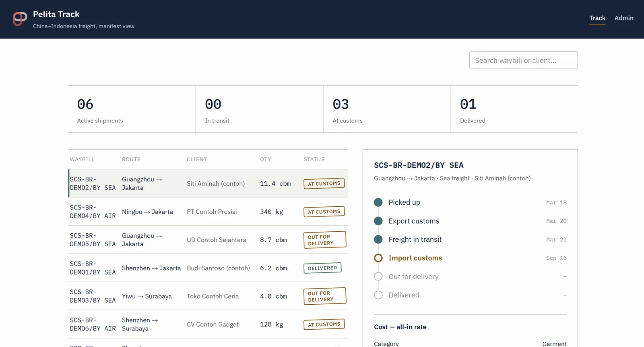
Task: Click the 4.8 cbm quantity cell
Action: click(273, 296)
